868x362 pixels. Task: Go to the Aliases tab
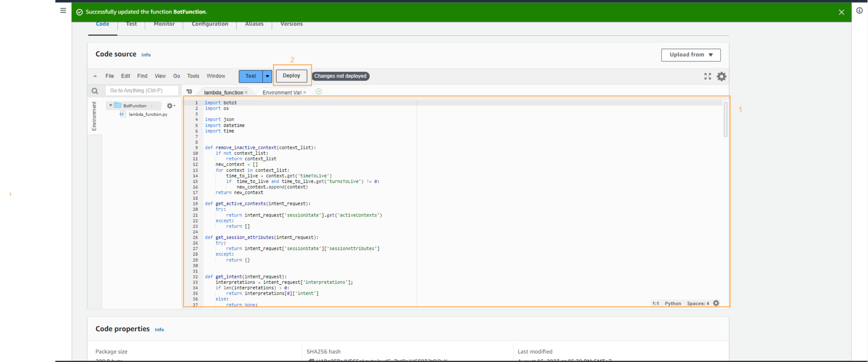click(254, 24)
